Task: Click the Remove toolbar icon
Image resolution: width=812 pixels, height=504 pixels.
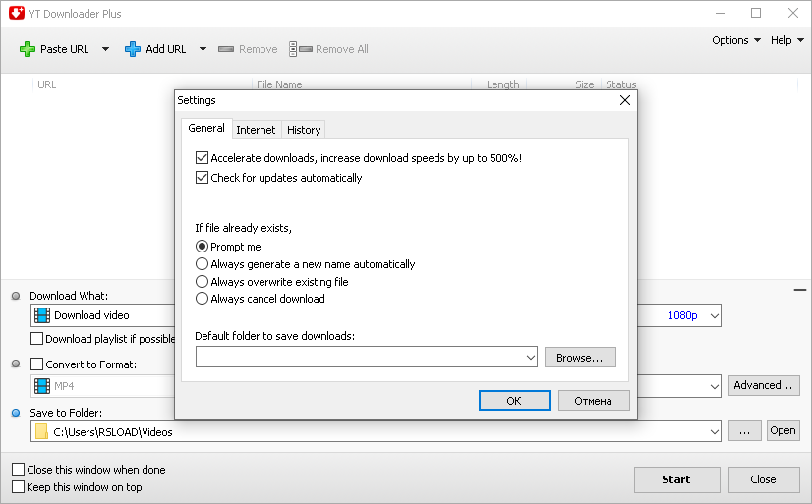Action: click(226, 49)
